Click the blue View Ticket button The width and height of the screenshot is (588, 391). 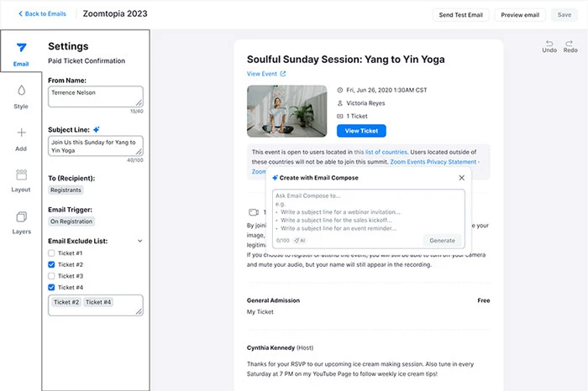click(361, 130)
